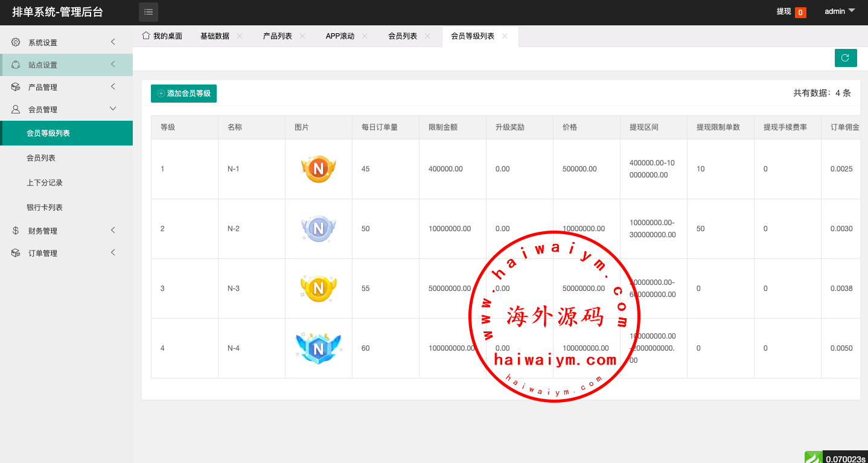
Task: Click the N-1 level badge image
Action: point(318,169)
